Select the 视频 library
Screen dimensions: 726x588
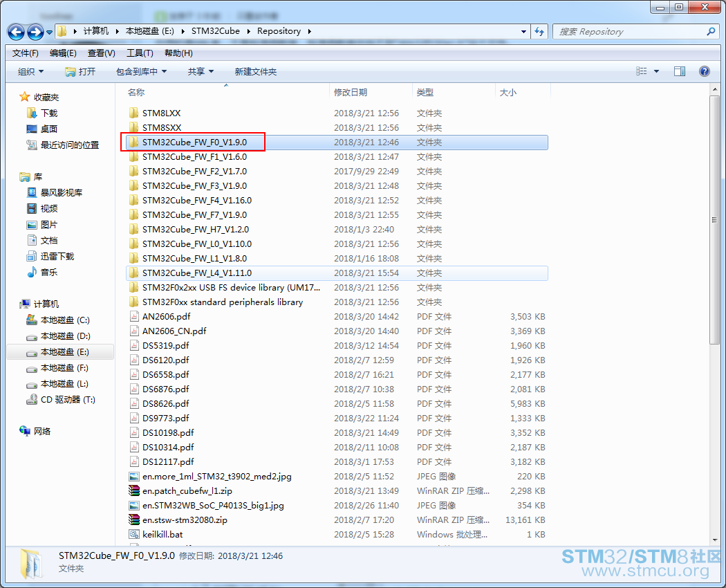[49, 208]
